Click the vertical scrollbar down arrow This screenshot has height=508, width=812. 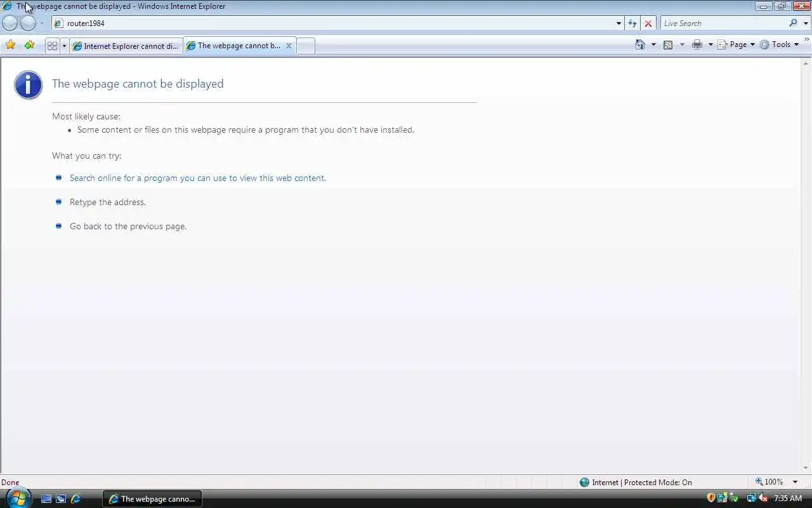[x=806, y=469]
